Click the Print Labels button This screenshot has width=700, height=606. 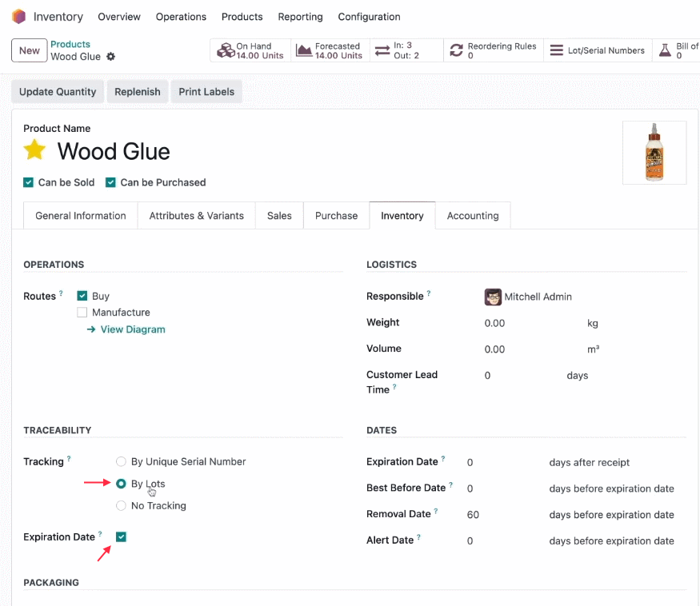206,91
